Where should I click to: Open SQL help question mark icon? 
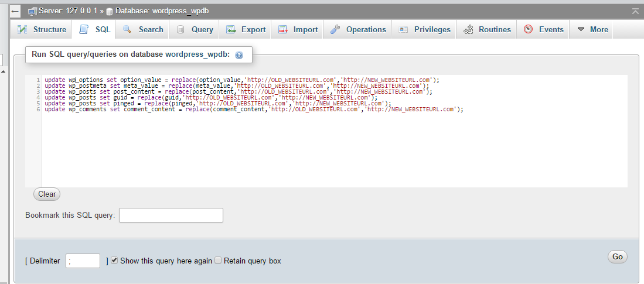239,55
